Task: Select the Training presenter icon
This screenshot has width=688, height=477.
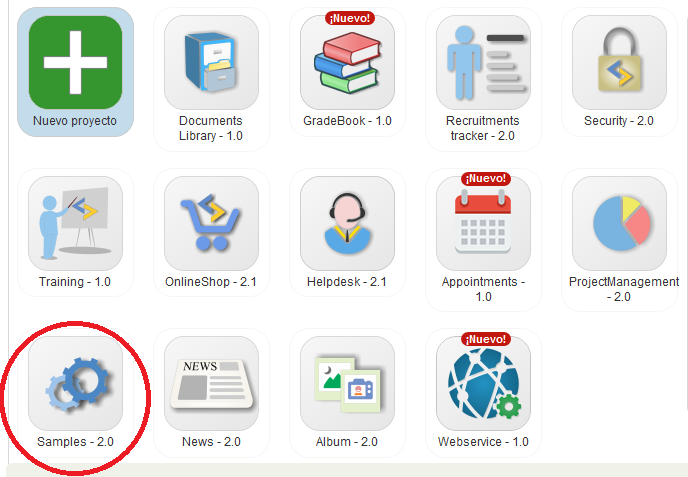Action: click(x=75, y=223)
